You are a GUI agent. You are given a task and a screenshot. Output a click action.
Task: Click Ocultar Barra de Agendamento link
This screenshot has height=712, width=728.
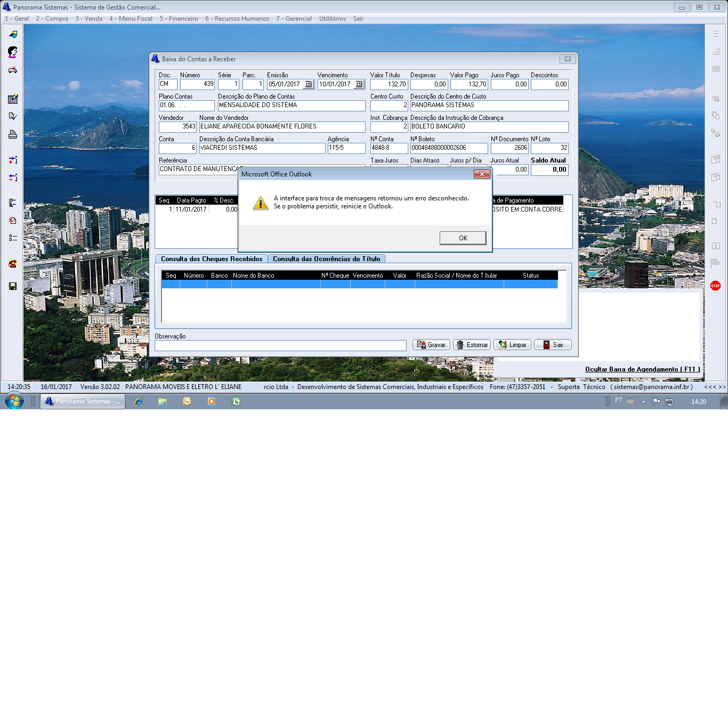pyautogui.click(x=642, y=369)
